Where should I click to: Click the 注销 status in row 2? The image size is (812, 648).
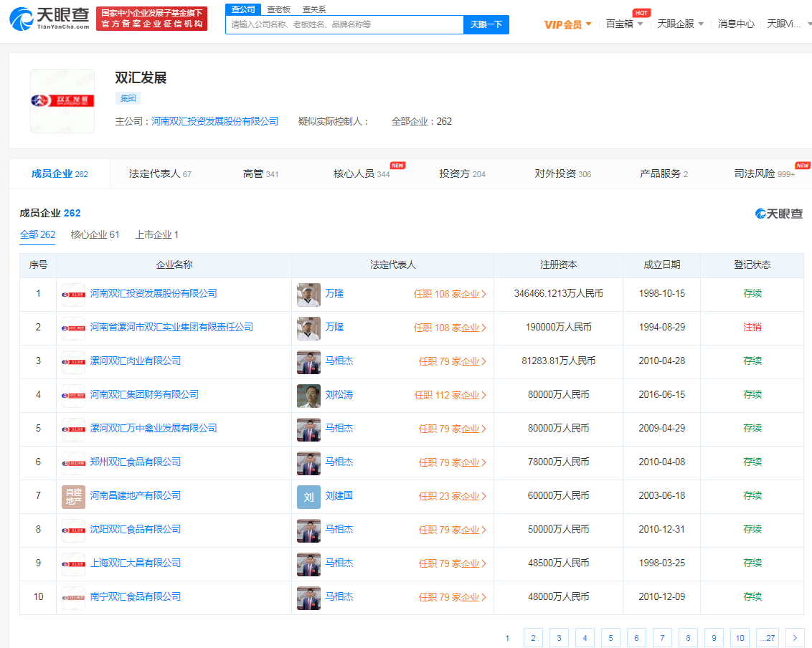[x=752, y=327]
